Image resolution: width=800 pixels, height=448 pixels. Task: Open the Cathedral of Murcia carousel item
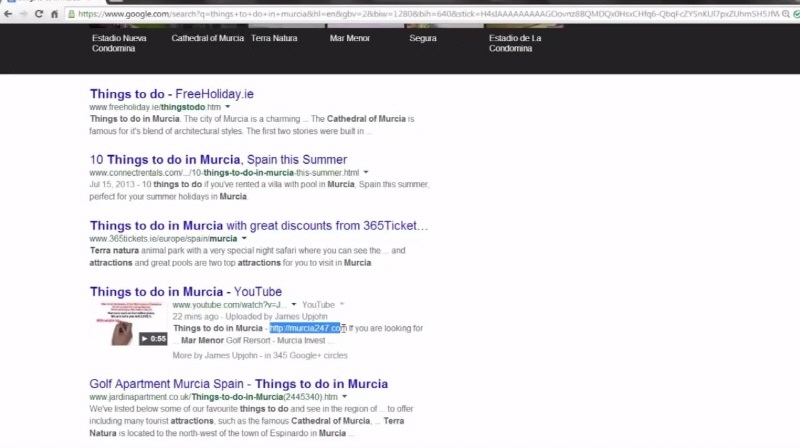click(x=208, y=38)
